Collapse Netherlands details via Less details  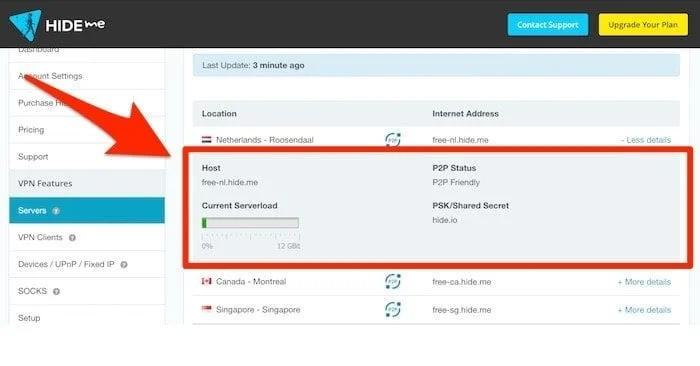click(x=646, y=140)
